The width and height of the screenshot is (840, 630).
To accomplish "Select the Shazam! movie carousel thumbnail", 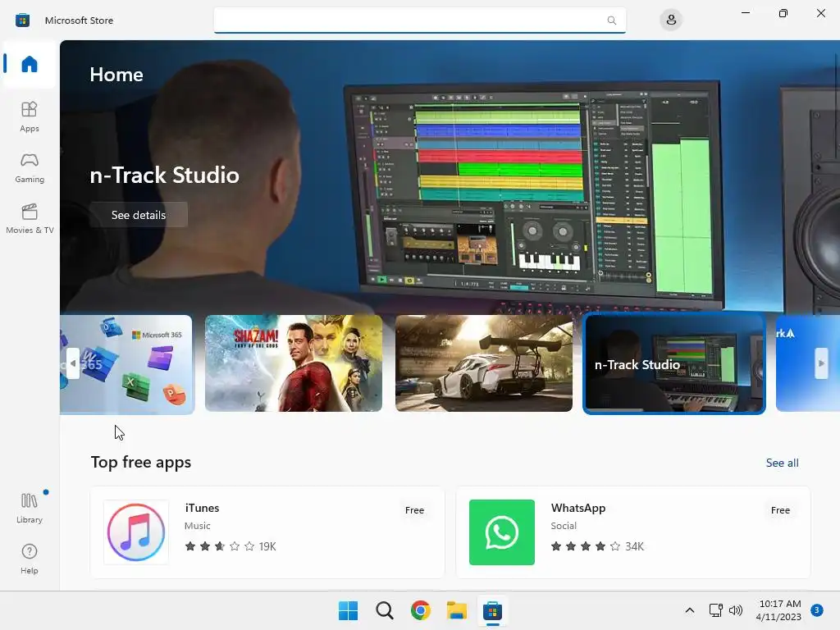I will tap(294, 363).
